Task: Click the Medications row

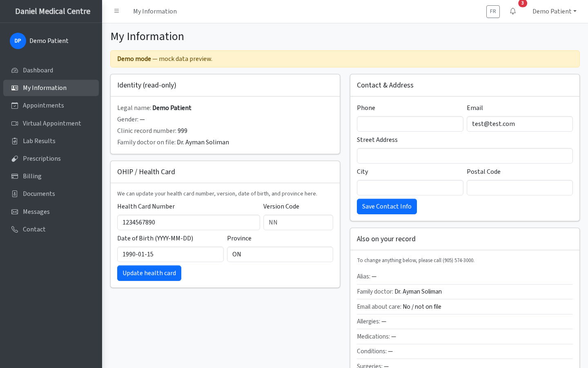Action: click(465, 337)
